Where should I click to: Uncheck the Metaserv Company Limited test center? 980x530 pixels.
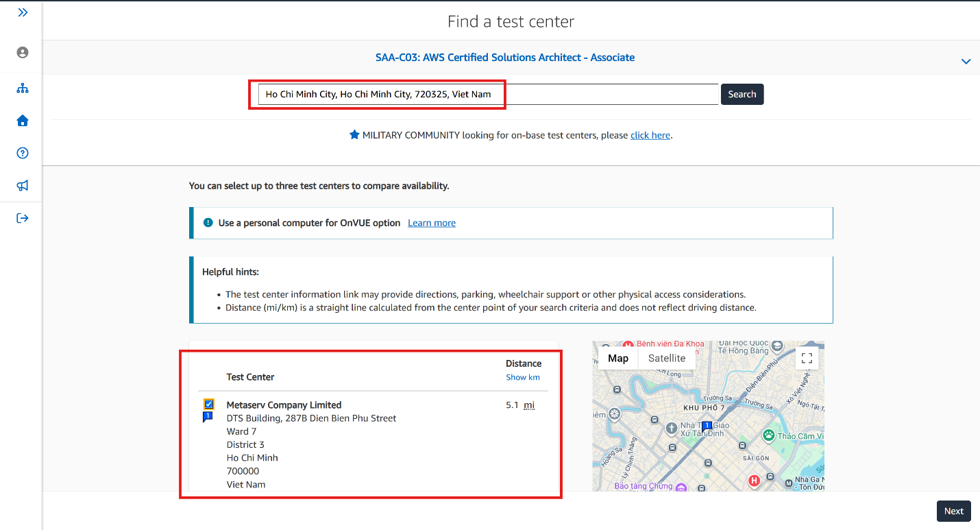[x=209, y=404]
